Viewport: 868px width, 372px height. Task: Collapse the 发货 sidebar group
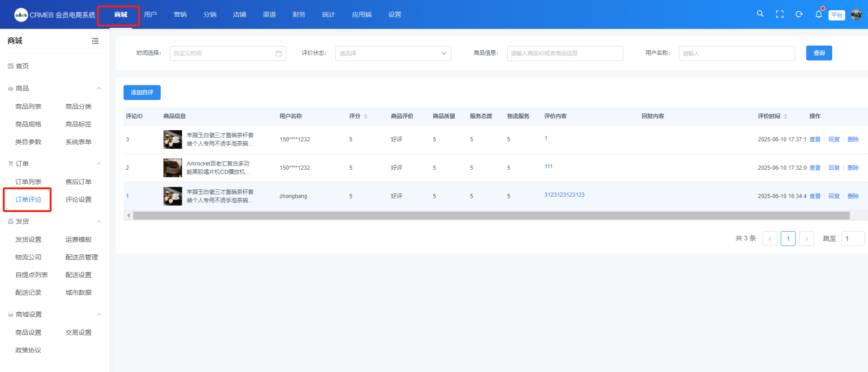[98, 221]
